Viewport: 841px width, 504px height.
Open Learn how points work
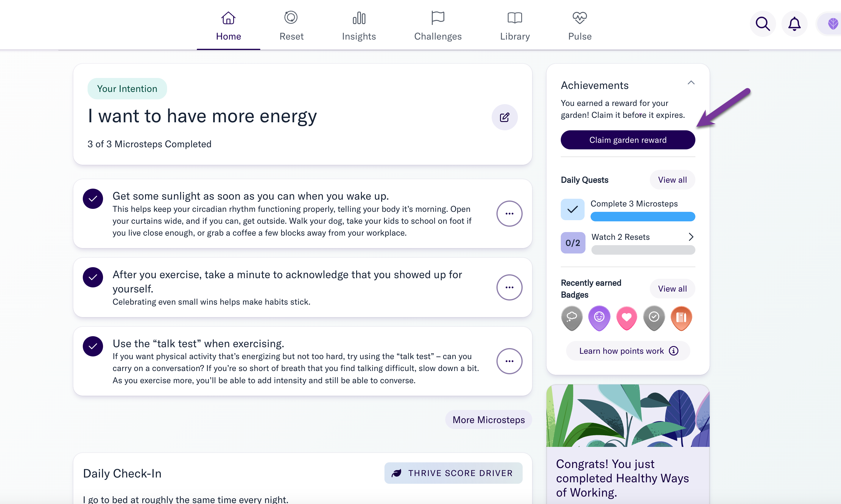point(627,351)
